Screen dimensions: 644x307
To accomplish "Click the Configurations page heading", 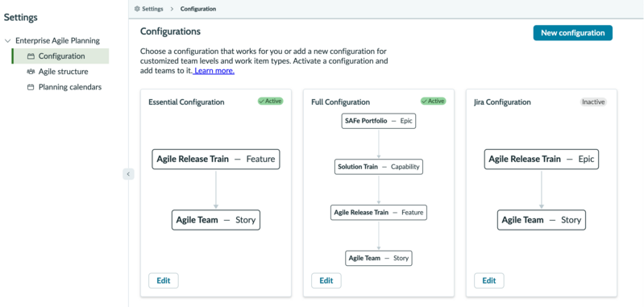I will pos(170,31).
